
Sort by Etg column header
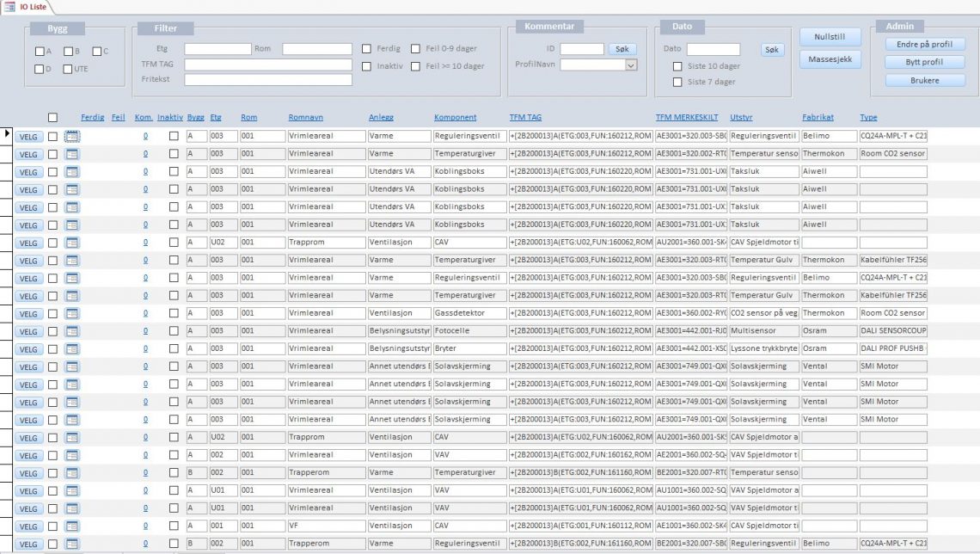coord(216,118)
